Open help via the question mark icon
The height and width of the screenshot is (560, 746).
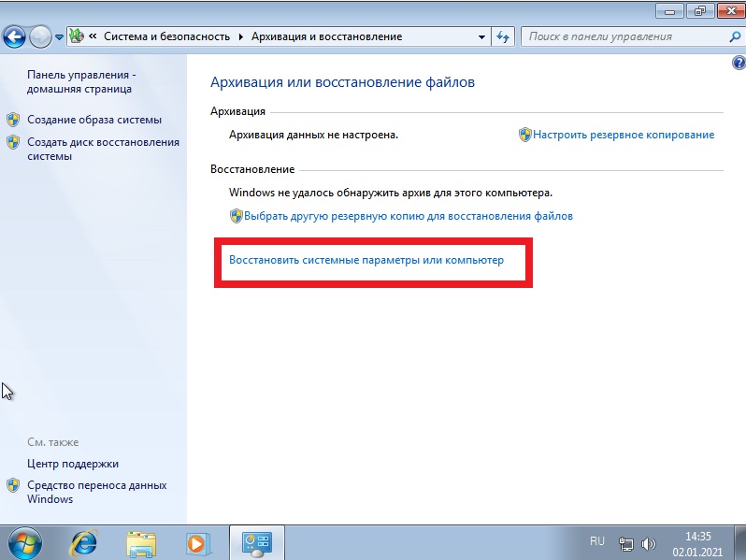point(739,63)
